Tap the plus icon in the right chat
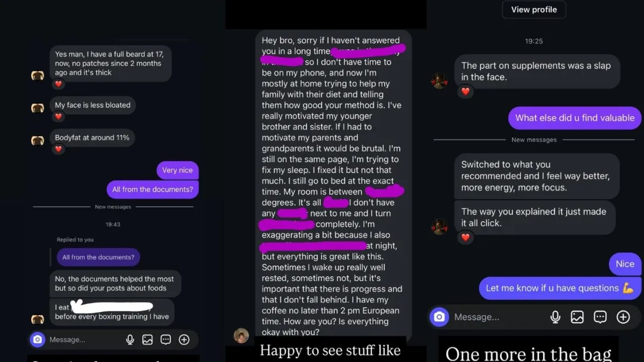 pos(623,317)
